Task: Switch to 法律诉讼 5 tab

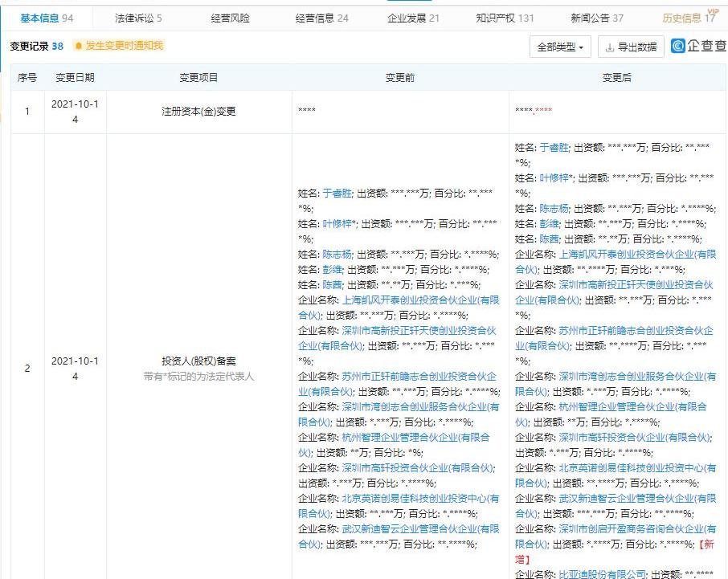Action: point(138,18)
